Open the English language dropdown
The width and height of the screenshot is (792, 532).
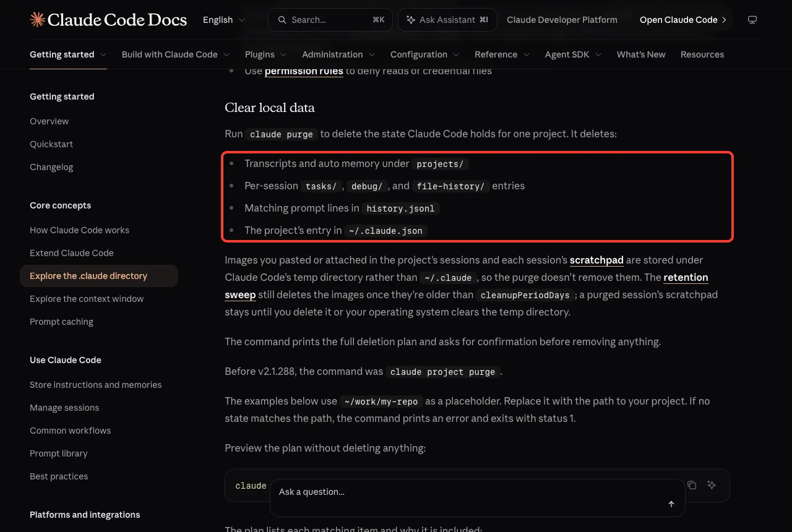coord(224,20)
